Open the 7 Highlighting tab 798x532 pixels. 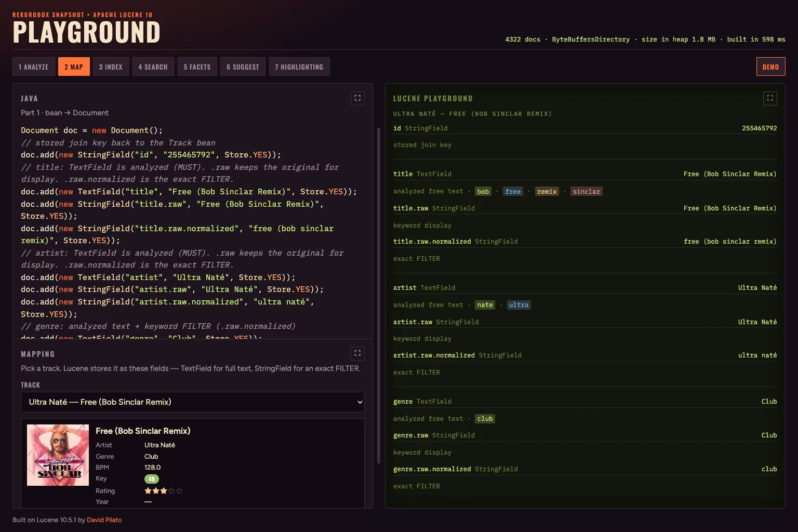point(299,66)
